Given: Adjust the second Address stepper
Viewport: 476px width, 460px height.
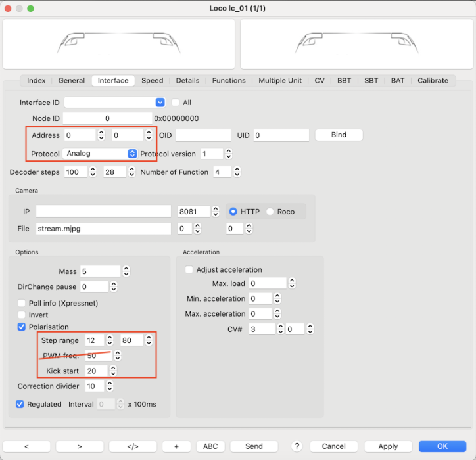Looking at the screenshot, I should (x=149, y=135).
